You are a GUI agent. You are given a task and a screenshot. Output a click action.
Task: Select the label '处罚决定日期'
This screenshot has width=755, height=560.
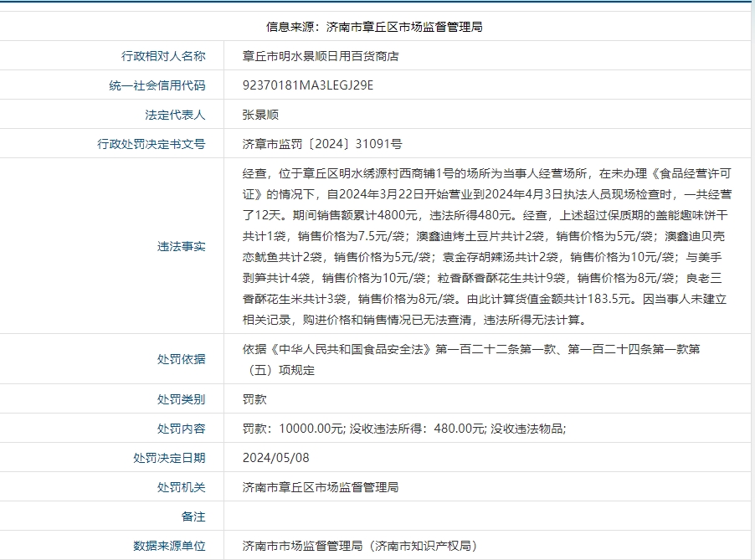[169, 458]
